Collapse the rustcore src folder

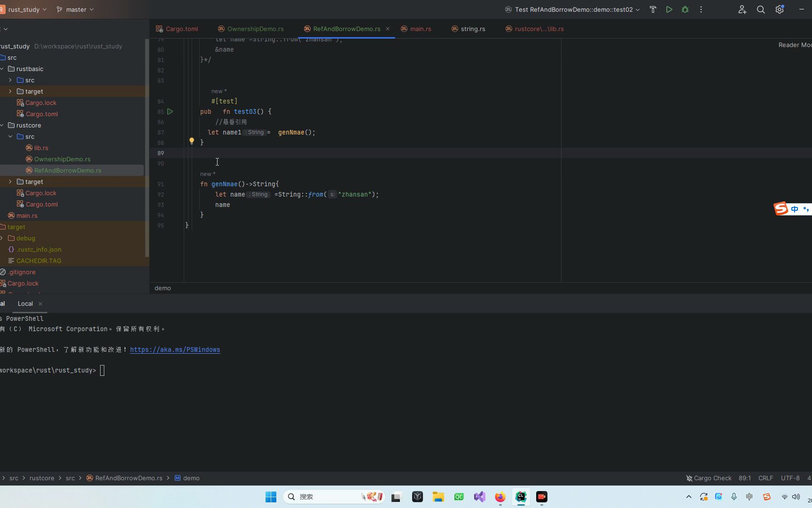[x=10, y=136]
